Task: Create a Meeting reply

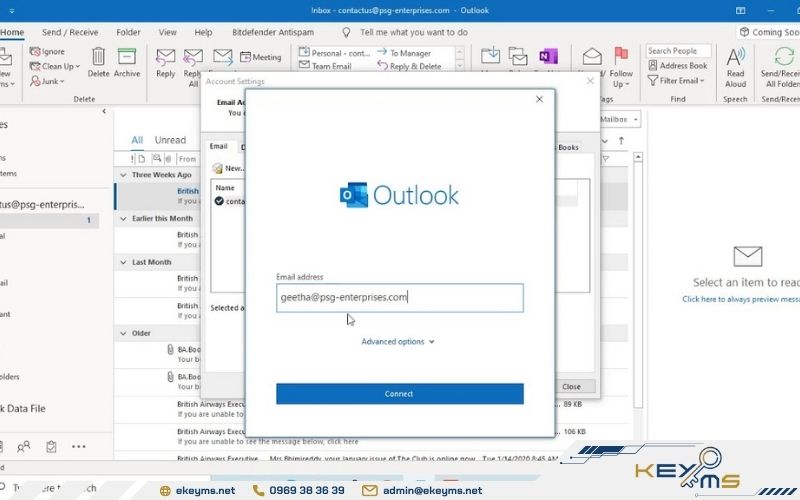Action: (261, 57)
